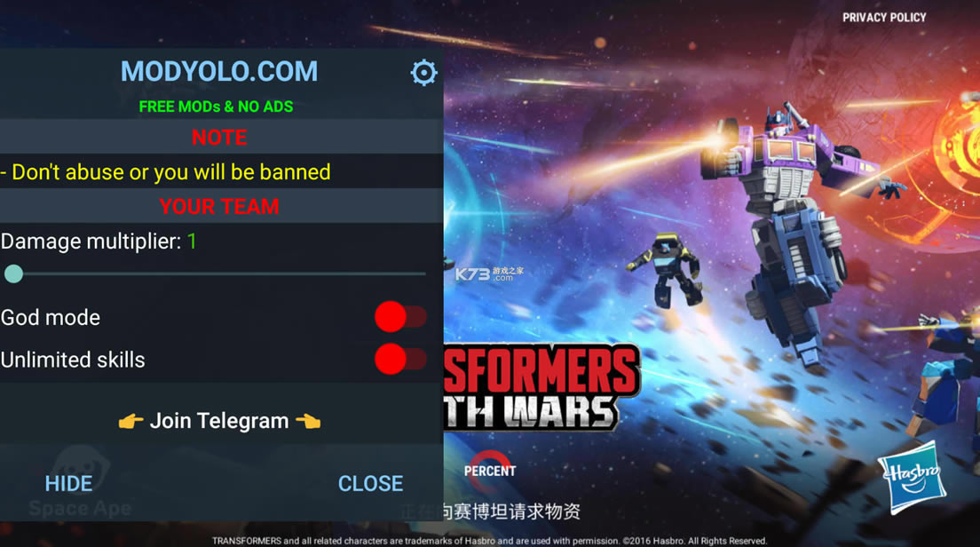The width and height of the screenshot is (980, 547).
Task: Select the YOUR TEAM section header
Action: coord(219,206)
